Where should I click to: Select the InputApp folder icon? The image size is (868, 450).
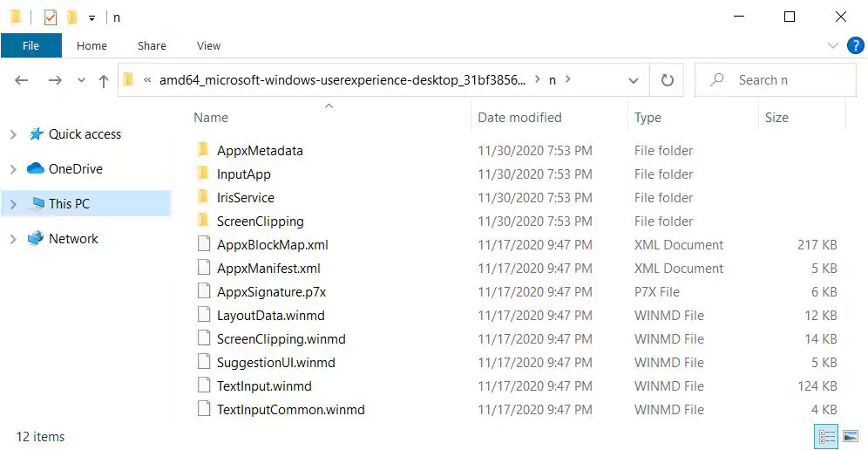pos(203,174)
